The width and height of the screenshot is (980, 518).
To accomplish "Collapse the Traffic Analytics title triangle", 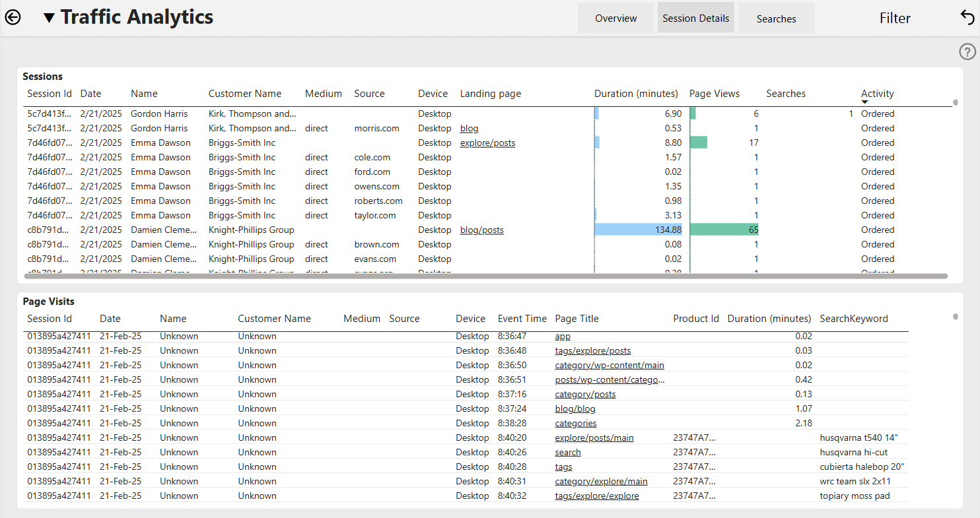I will (x=49, y=18).
